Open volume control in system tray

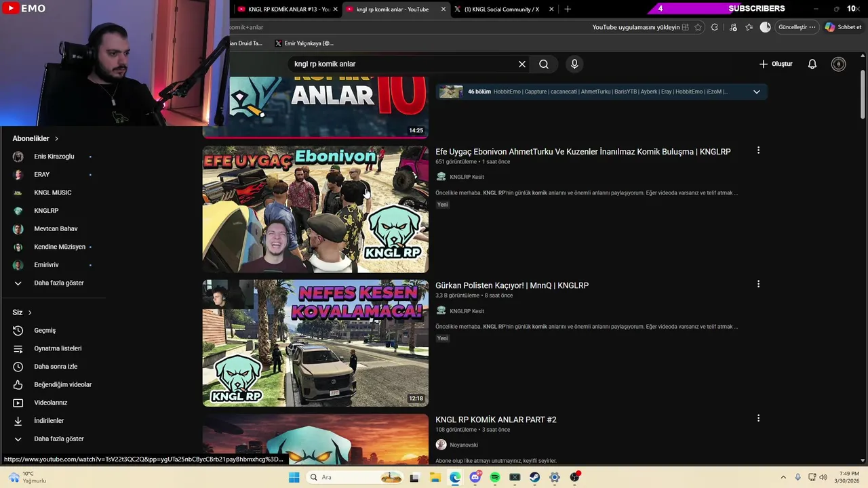823,477
